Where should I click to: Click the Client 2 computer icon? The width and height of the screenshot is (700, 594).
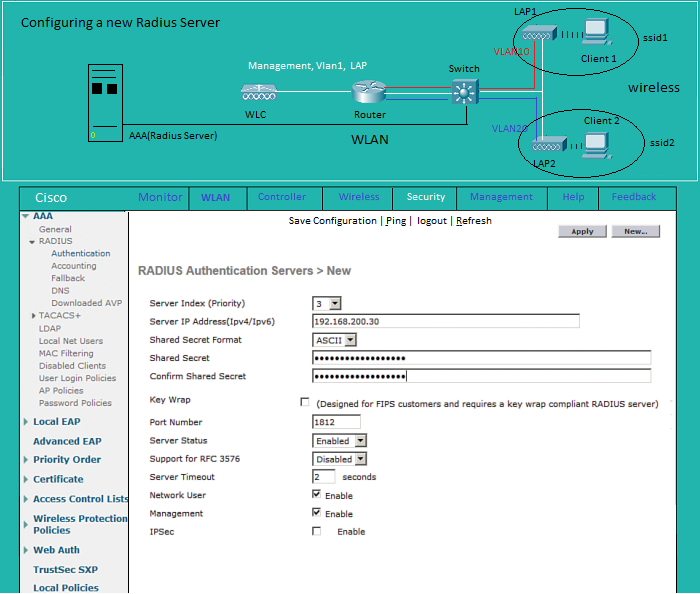pos(598,145)
